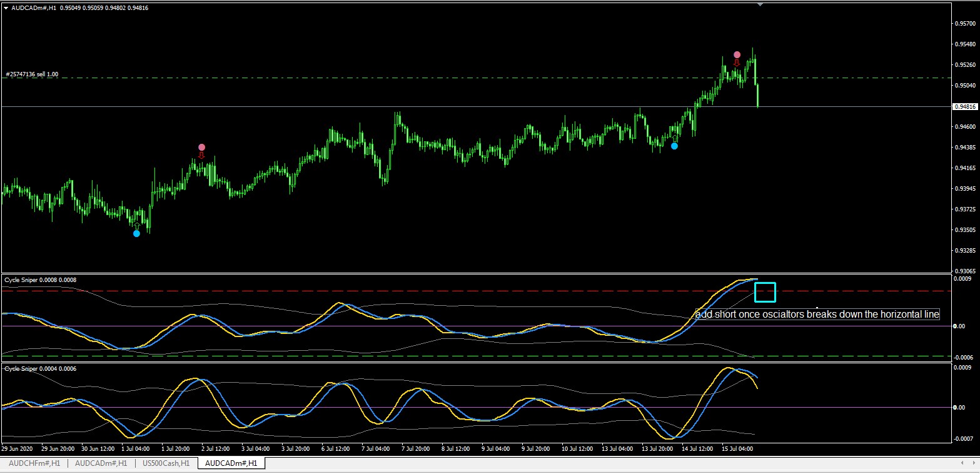Click the '9 Jul 20:00' time axis label
The height and width of the screenshot is (474, 980).
536,449
